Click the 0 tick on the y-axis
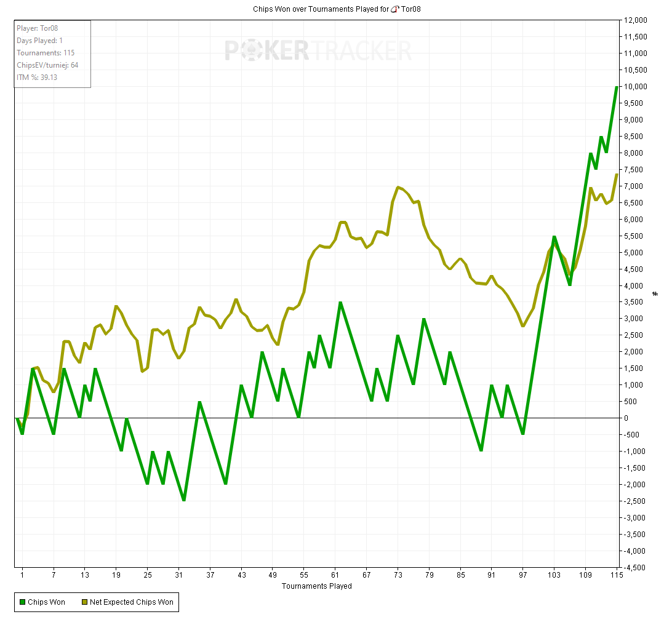 [x=627, y=418]
